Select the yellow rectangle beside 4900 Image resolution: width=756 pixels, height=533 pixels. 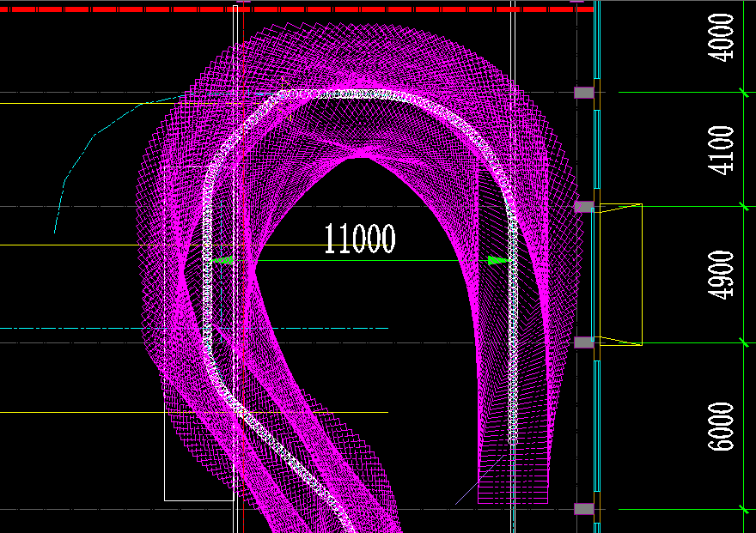point(620,275)
